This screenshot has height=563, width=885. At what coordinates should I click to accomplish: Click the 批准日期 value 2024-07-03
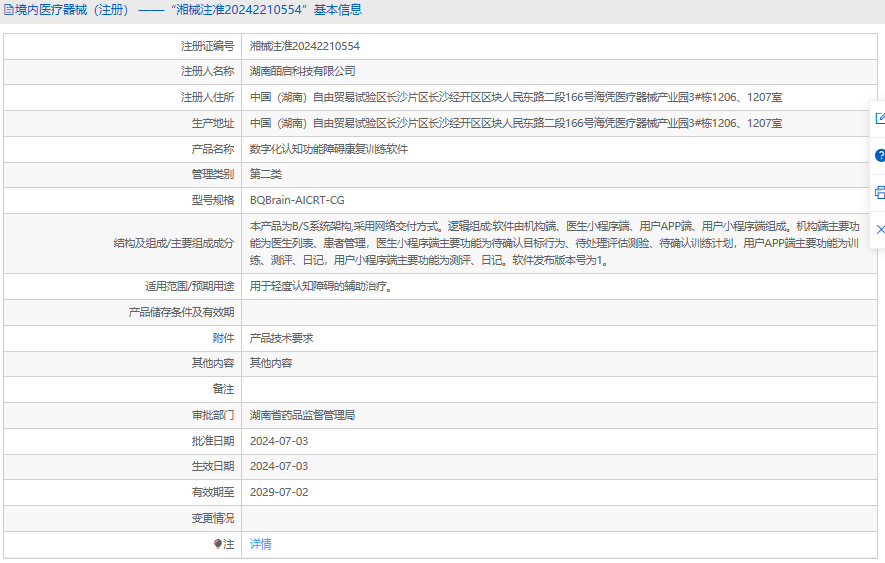(x=279, y=441)
